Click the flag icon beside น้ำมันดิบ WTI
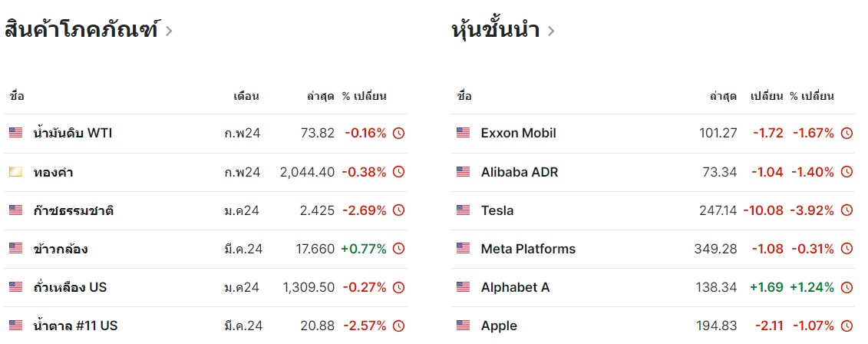The image size is (868, 344). [15, 133]
